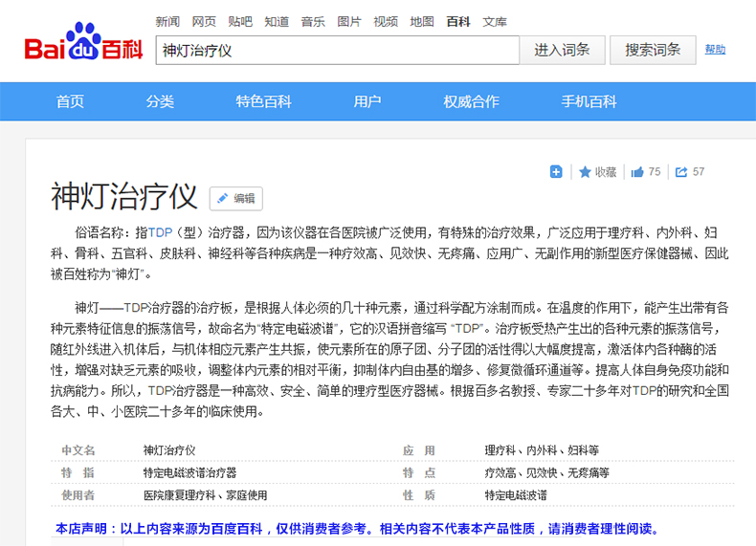Click the Baidu Baike logo
756x546 pixels.
(83, 42)
